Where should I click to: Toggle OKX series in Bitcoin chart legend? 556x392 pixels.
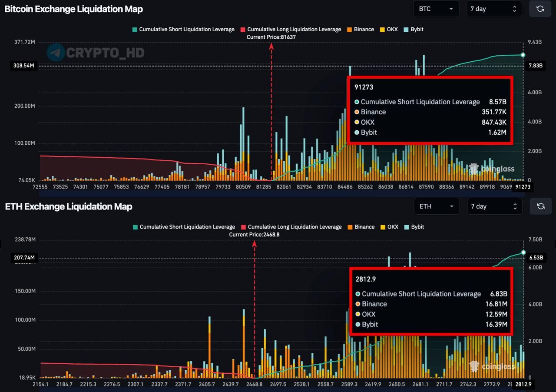(389, 30)
